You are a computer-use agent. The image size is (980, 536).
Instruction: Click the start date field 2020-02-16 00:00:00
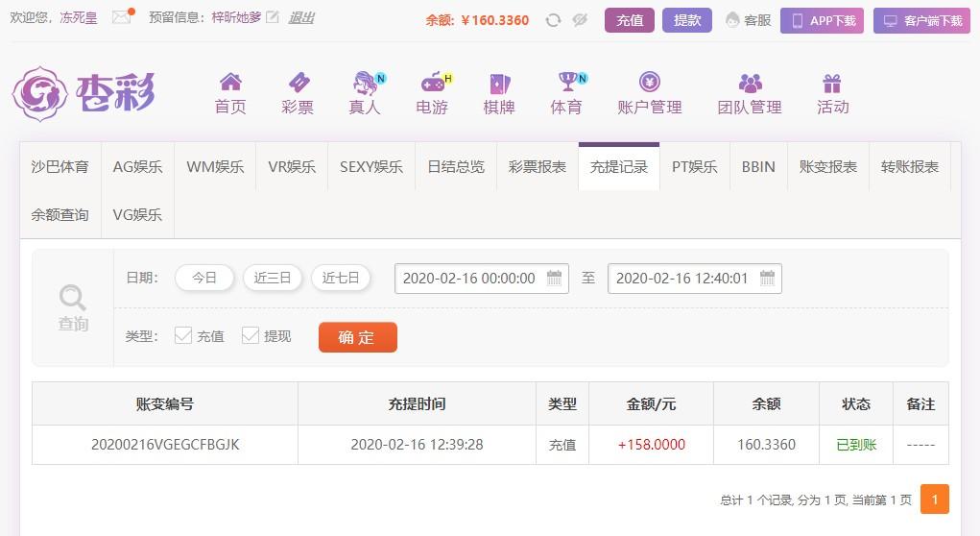(481, 279)
